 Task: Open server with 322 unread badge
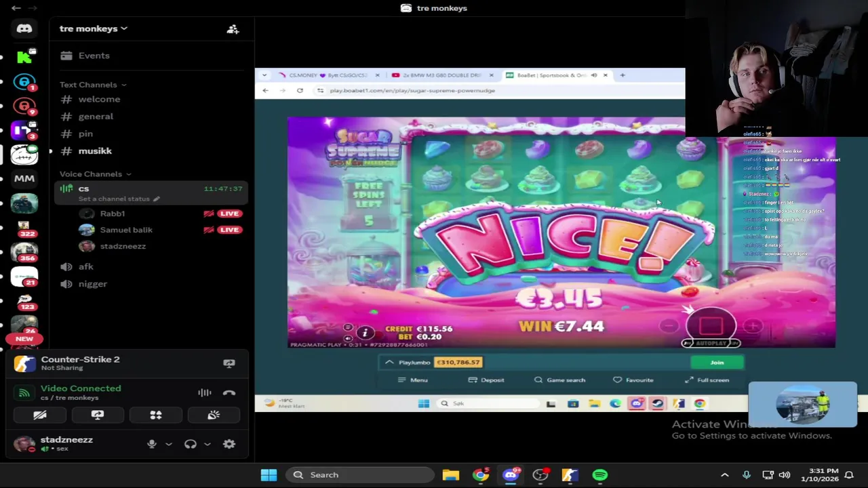[x=24, y=228]
